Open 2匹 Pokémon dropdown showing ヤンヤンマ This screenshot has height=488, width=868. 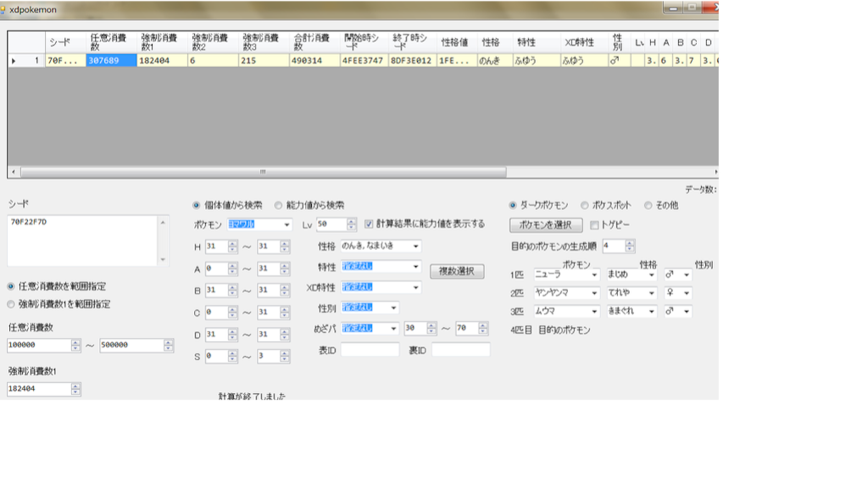594,293
